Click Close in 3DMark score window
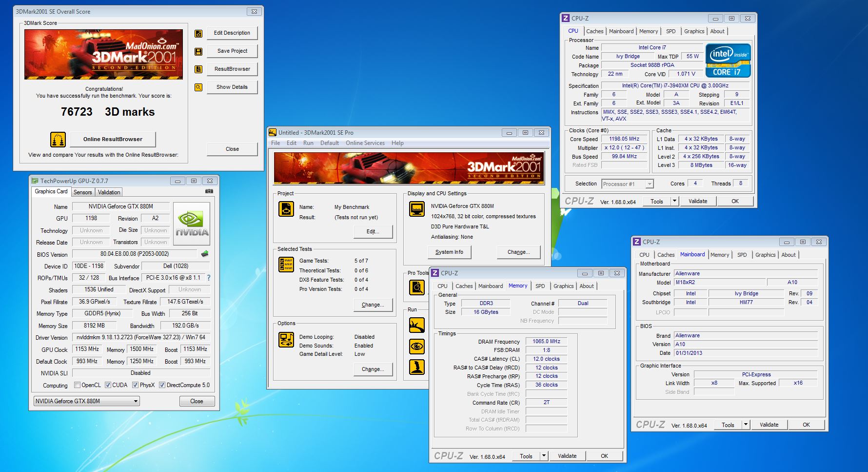The height and width of the screenshot is (472, 868). (232, 149)
